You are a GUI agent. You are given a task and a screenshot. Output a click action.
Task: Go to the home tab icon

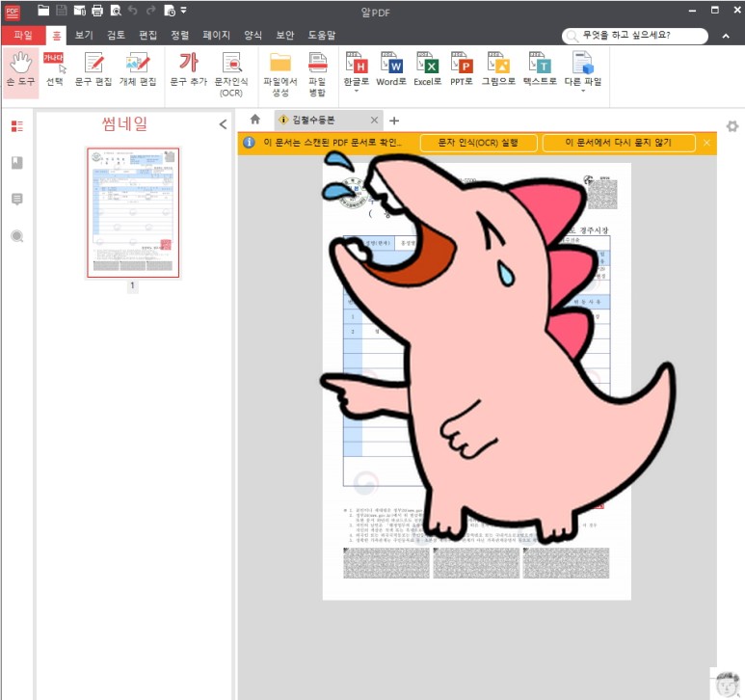coord(255,120)
